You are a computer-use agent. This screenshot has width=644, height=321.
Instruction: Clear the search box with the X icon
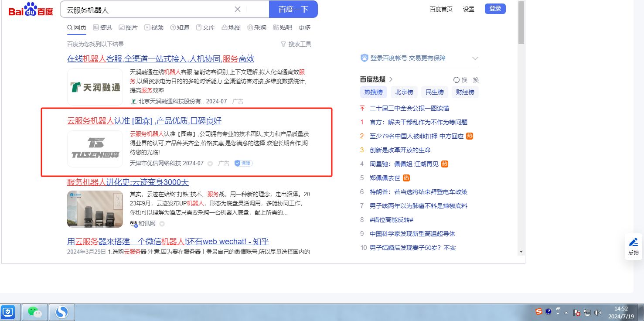(x=238, y=9)
